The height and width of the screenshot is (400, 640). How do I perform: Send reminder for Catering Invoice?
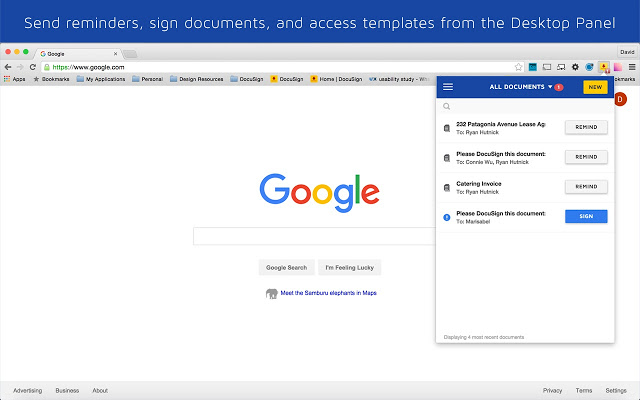(586, 187)
